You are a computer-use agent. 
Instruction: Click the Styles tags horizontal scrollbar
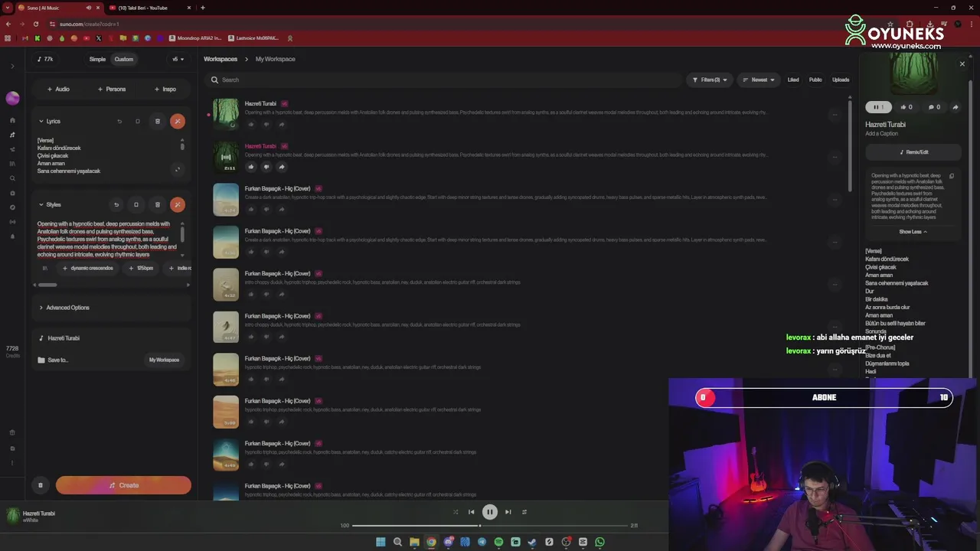coord(47,285)
